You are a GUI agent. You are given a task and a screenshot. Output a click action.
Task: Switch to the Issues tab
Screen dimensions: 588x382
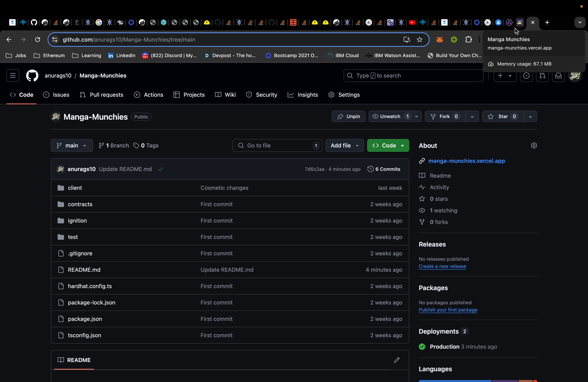point(56,95)
